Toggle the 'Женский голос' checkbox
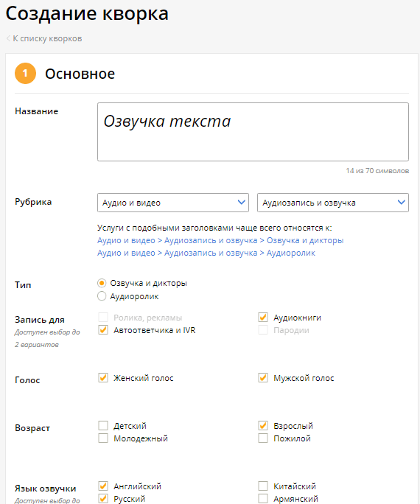 point(103,378)
